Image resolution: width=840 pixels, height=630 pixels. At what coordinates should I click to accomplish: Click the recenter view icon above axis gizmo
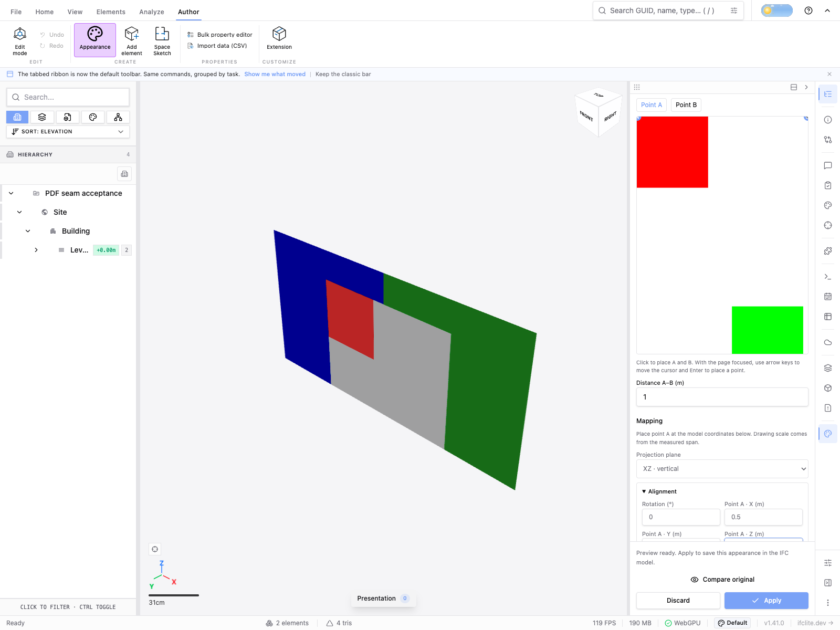155,549
